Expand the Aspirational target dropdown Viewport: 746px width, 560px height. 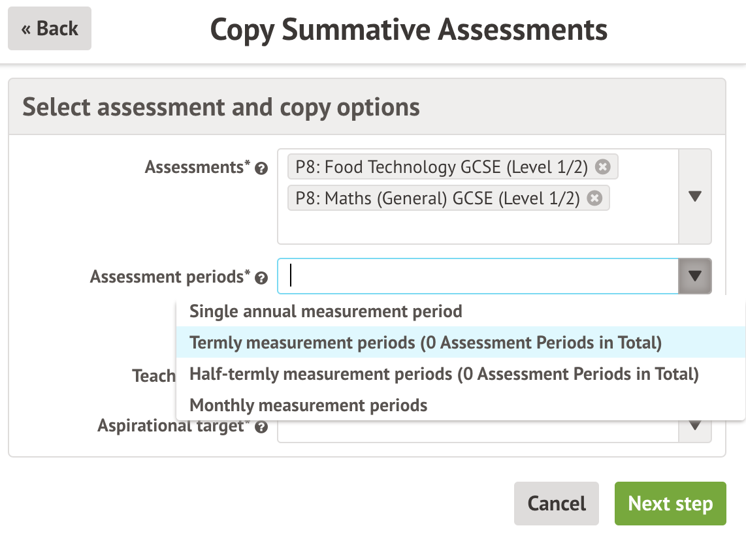(695, 428)
